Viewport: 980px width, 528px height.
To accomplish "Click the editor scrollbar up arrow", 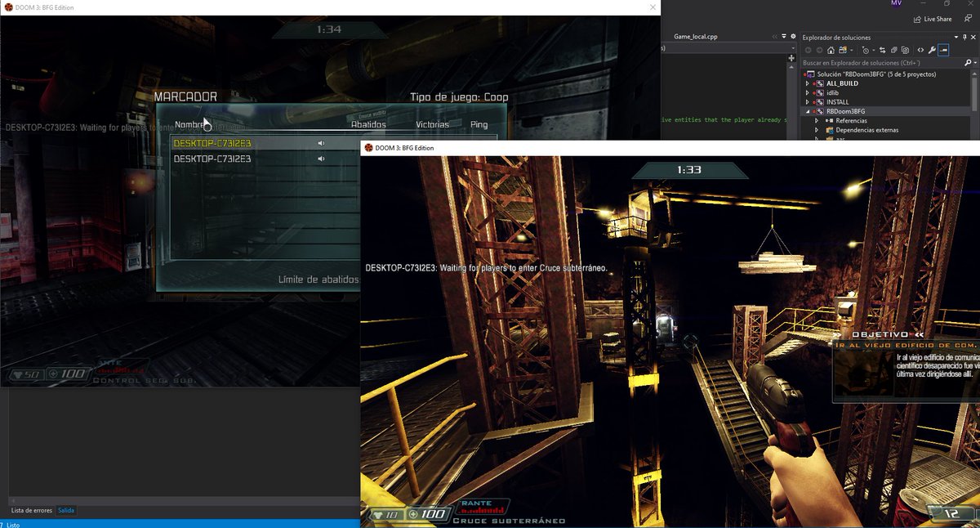I will [x=791, y=67].
